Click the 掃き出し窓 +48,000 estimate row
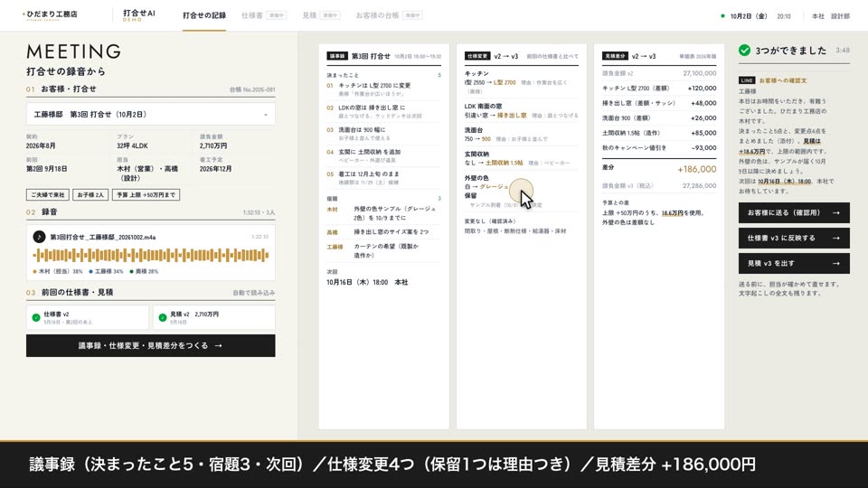 click(x=659, y=103)
